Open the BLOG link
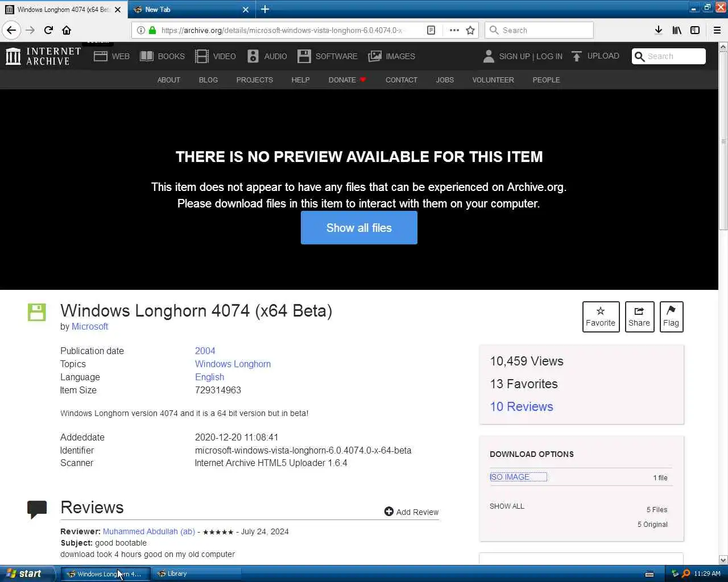The width and height of the screenshot is (728, 582). (208, 80)
